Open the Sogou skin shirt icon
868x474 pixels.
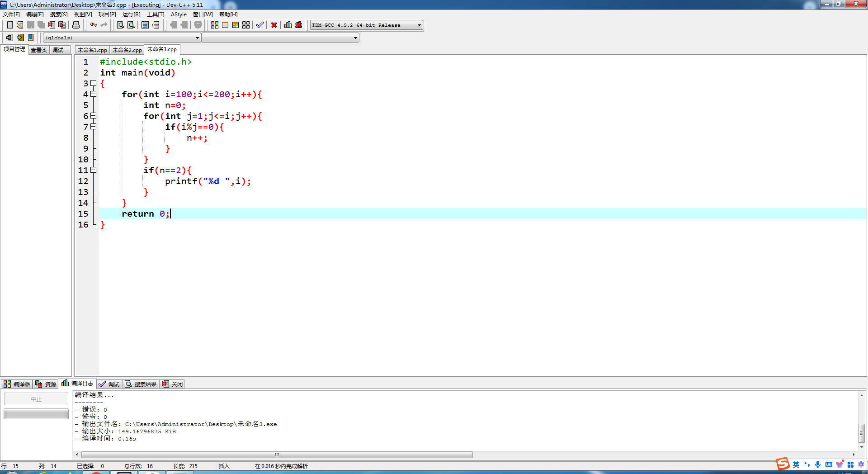(x=840, y=465)
